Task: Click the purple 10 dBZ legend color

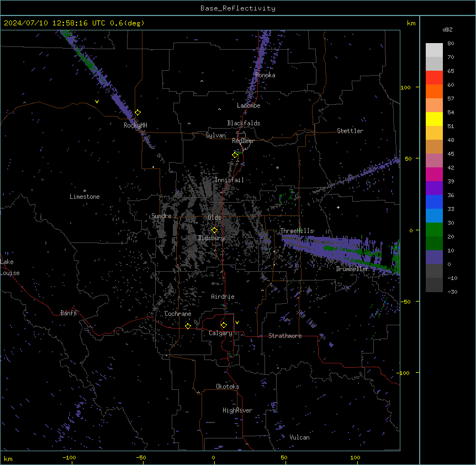Action: click(x=434, y=257)
